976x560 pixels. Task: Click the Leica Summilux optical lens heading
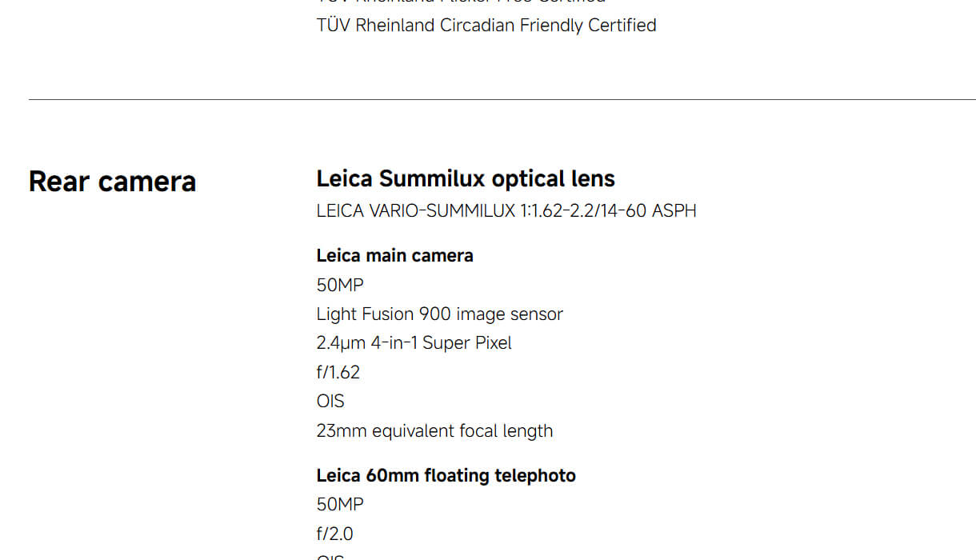(466, 178)
